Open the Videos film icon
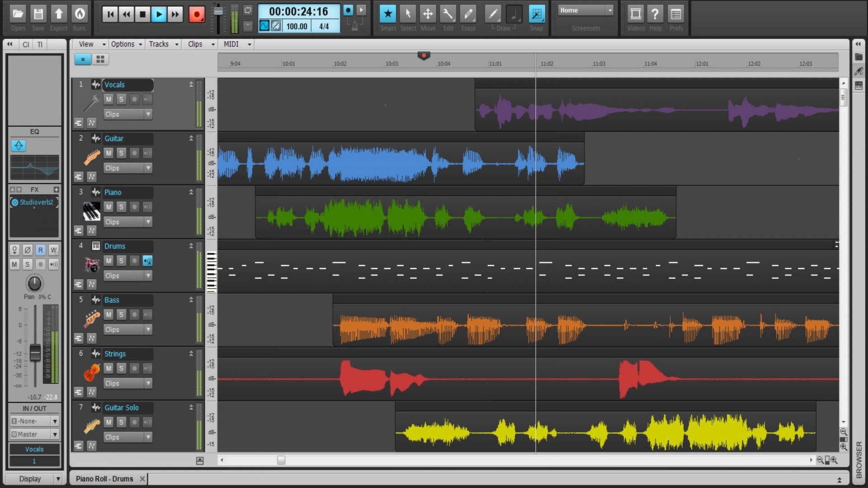Image resolution: width=868 pixels, height=488 pixels. point(636,14)
